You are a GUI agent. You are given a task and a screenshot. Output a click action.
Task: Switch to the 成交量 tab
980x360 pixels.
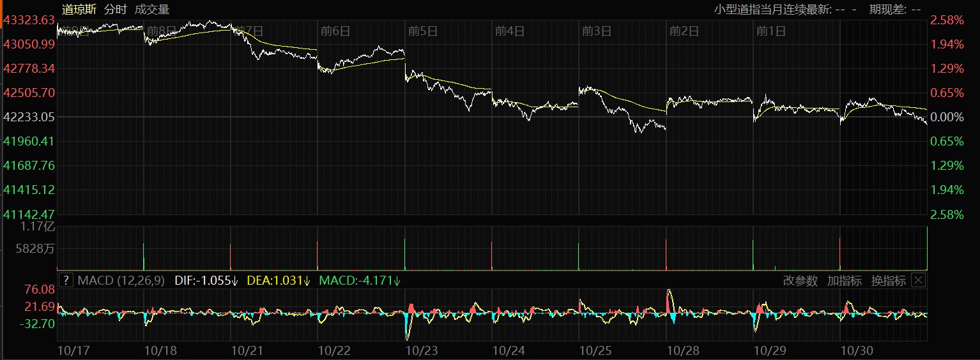152,9
